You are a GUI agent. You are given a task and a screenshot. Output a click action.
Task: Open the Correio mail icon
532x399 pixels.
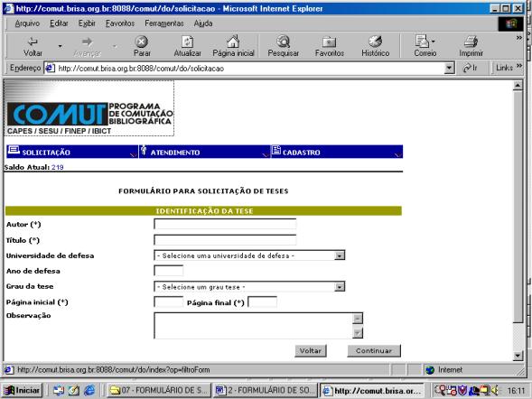click(422, 42)
